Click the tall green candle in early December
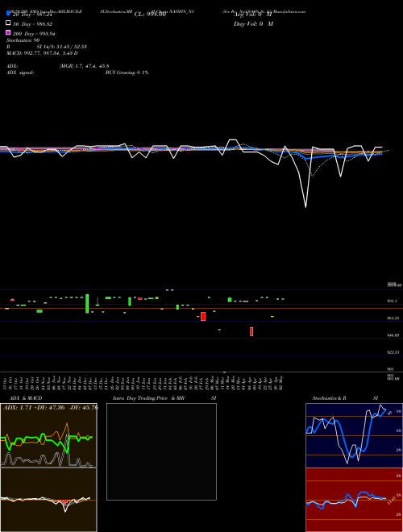403x532 pixels. click(87, 304)
